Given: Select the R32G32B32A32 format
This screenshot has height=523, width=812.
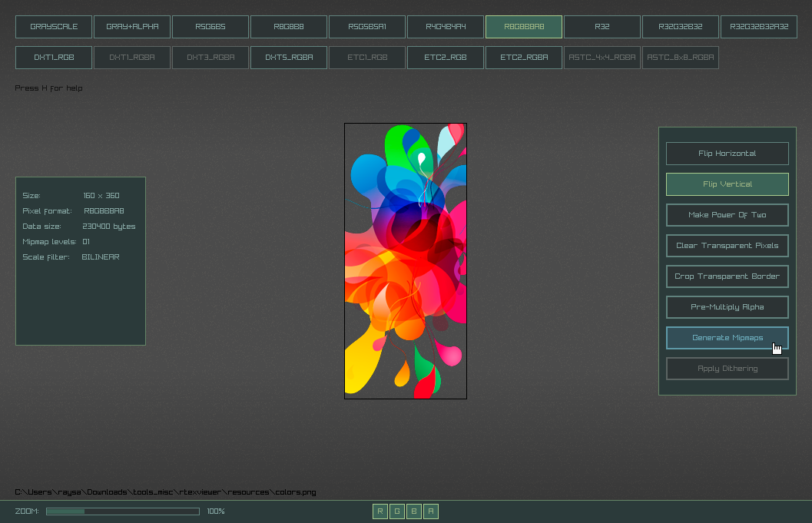Looking at the screenshot, I should pos(759,27).
